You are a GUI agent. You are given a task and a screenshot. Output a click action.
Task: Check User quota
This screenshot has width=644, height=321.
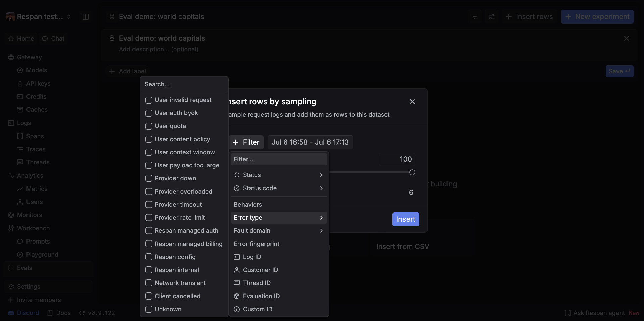(x=149, y=126)
